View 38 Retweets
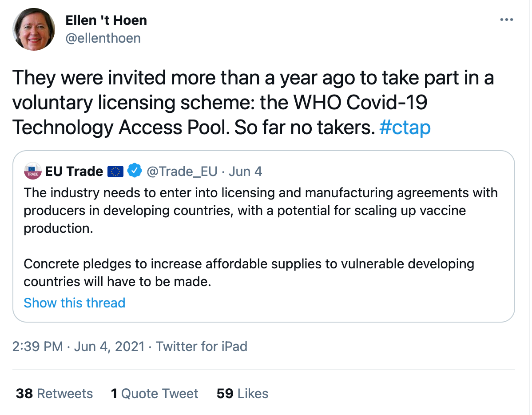This screenshot has width=532, height=415. [x=54, y=393]
